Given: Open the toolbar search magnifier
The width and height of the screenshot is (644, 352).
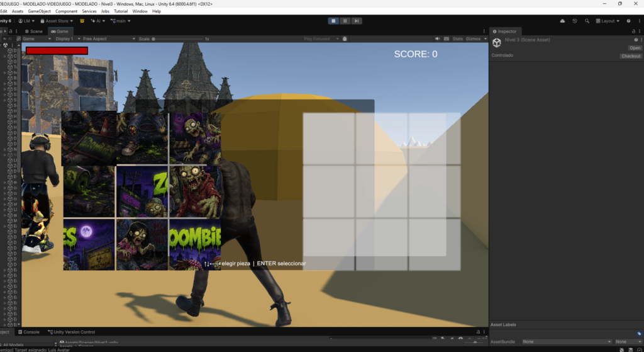Looking at the screenshot, I should tap(587, 21).
